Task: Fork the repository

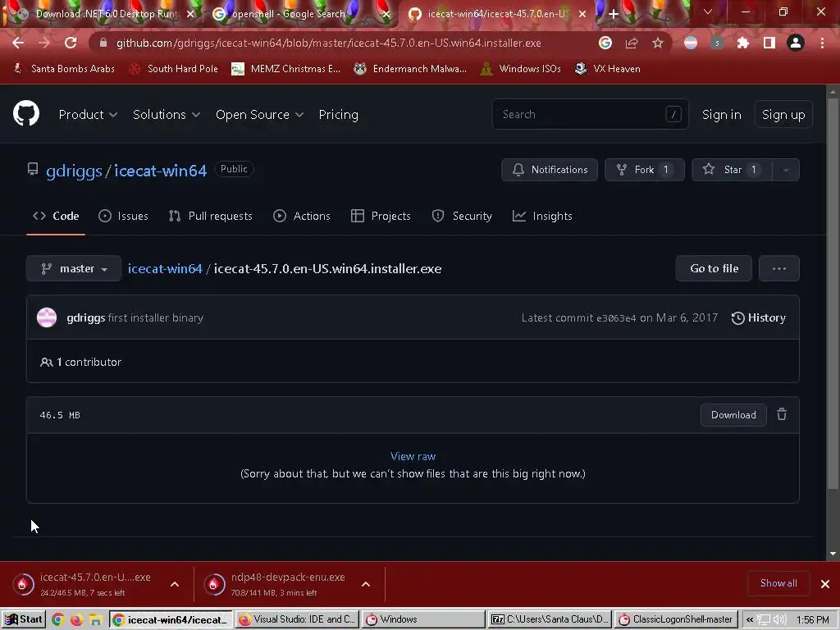Action: [645, 170]
